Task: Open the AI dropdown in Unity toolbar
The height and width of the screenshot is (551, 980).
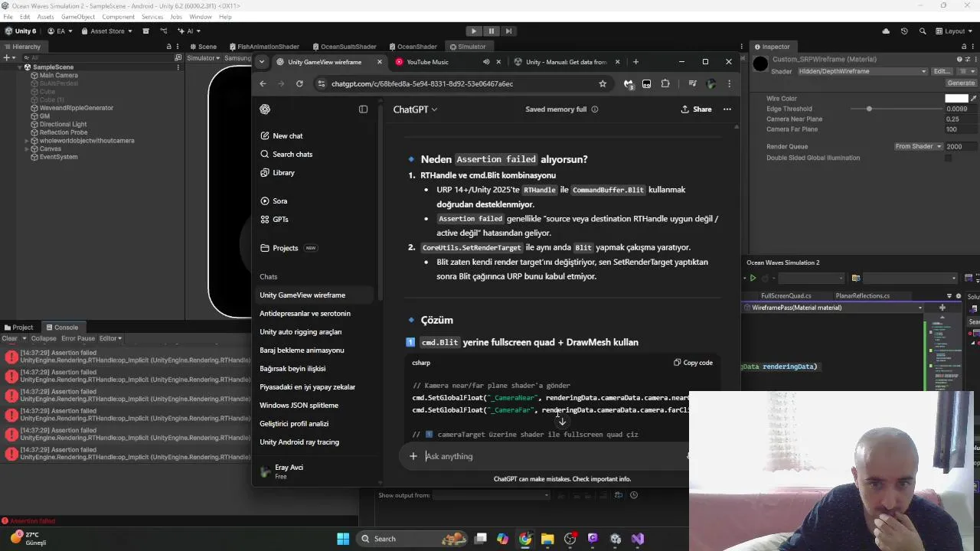Action: (188, 31)
